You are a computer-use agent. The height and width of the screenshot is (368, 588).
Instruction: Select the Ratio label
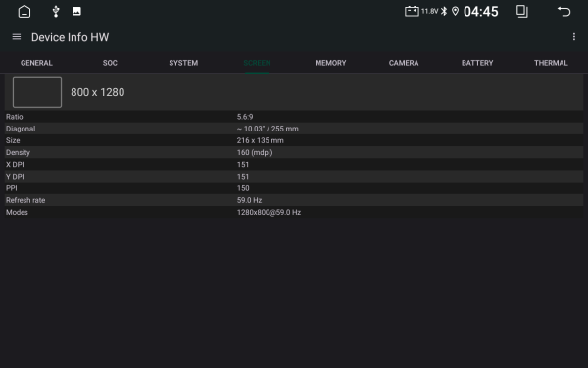pos(15,117)
